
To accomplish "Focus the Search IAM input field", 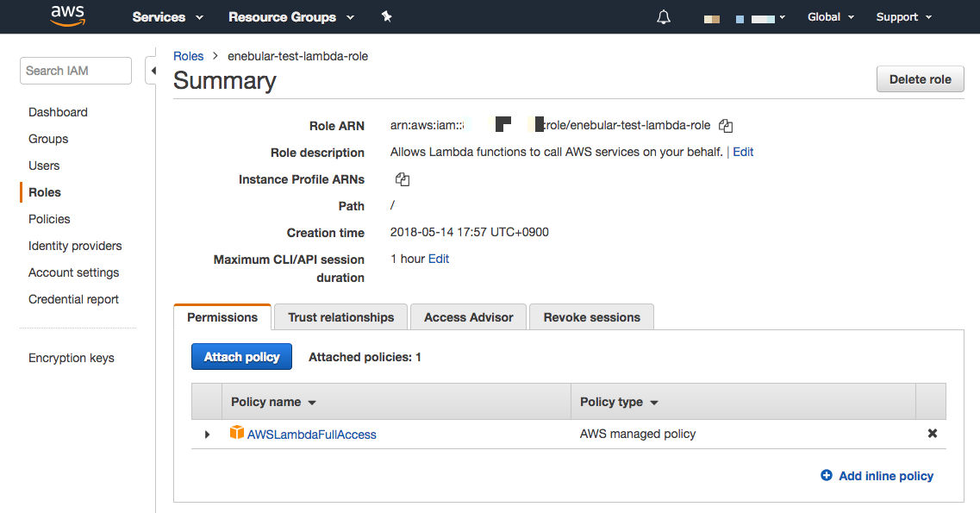I will 76,71.
